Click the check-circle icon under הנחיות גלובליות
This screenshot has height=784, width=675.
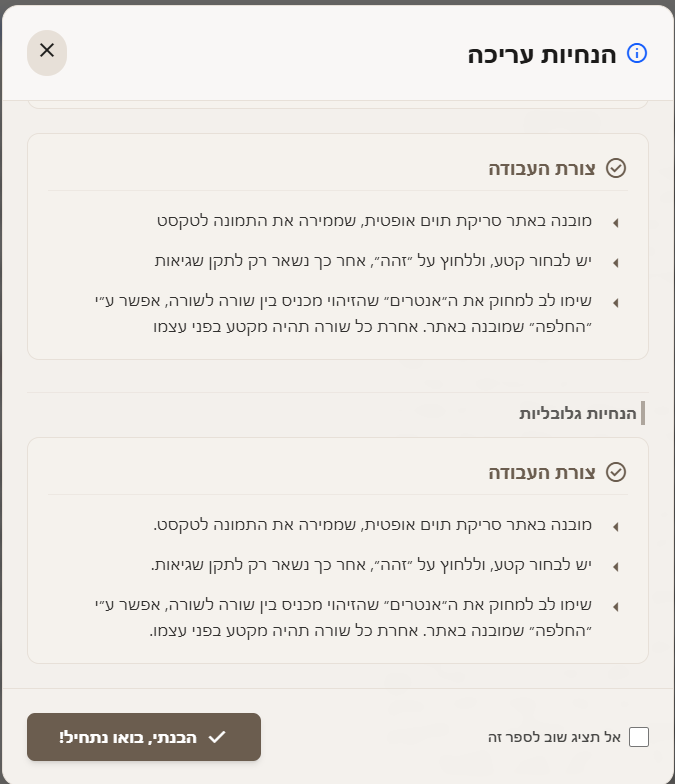coord(616,472)
